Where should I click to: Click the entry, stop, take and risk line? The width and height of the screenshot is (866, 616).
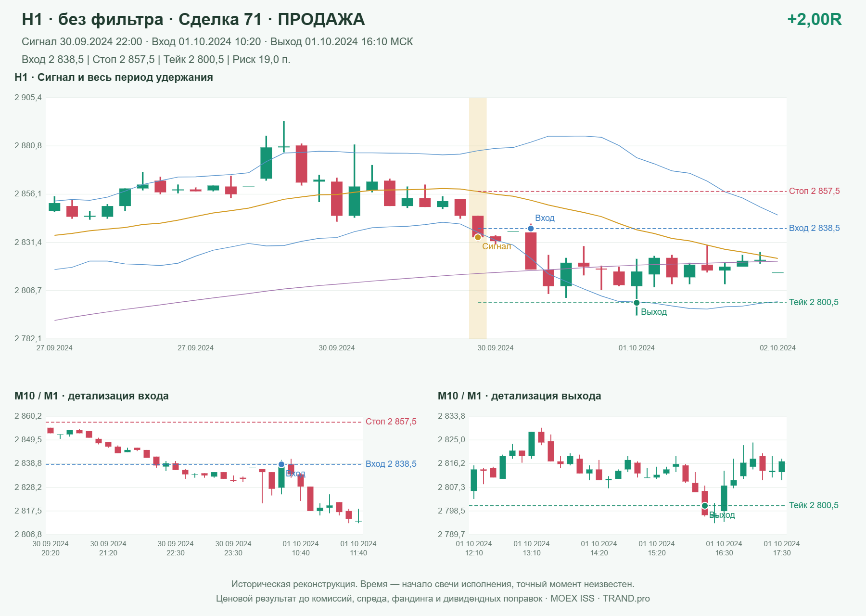coord(156,60)
